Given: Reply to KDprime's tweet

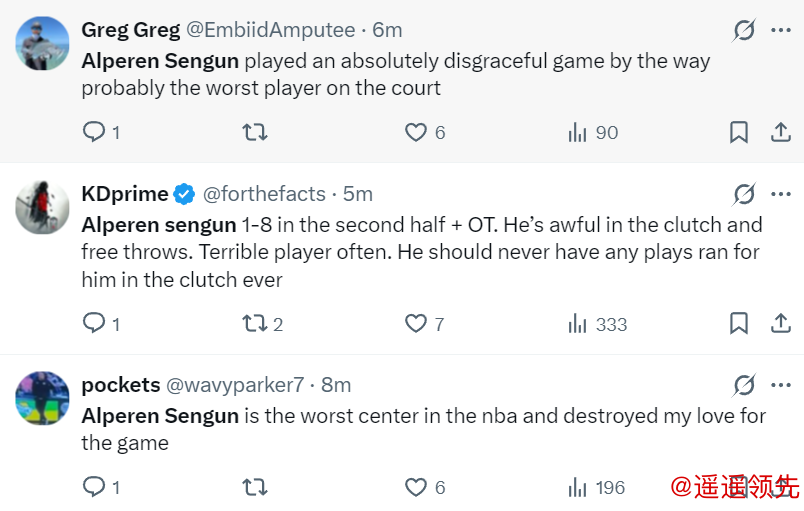Looking at the screenshot, I should (x=94, y=323).
